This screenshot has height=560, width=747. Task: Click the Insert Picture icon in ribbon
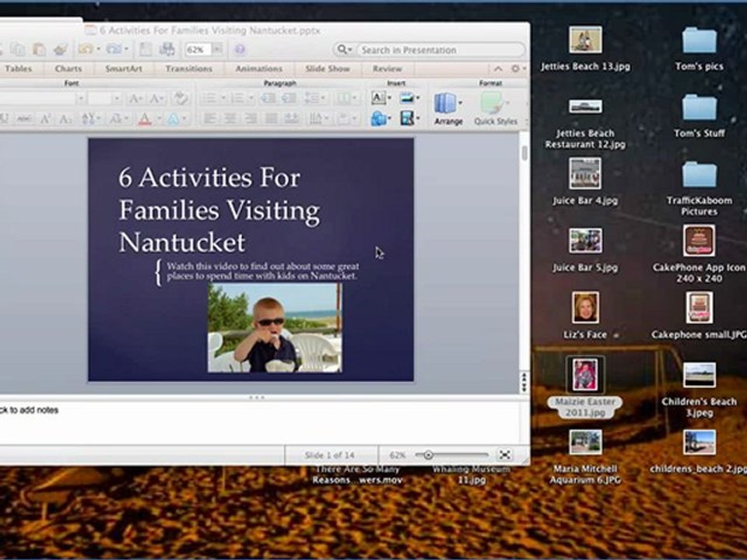(406, 98)
